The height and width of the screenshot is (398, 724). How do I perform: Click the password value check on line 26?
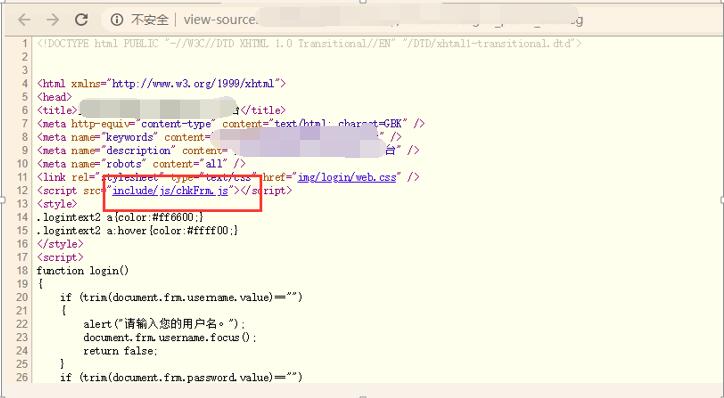pyautogui.click(x=181, y=378)
